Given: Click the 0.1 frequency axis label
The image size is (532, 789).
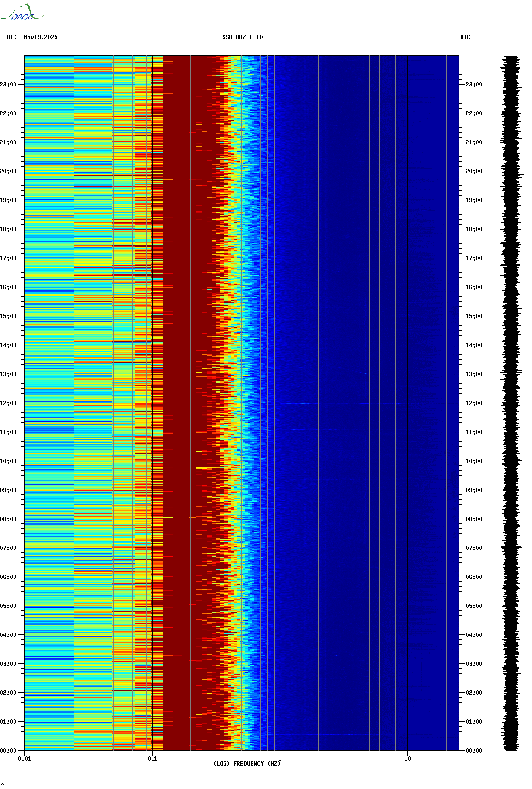Looking at the screenshot, I should (x=152, y=759).
